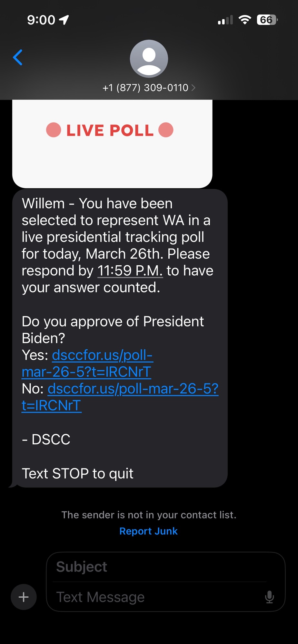Expand details chevron beside phone number
This screenshot has height=644, width=298.
194,88
